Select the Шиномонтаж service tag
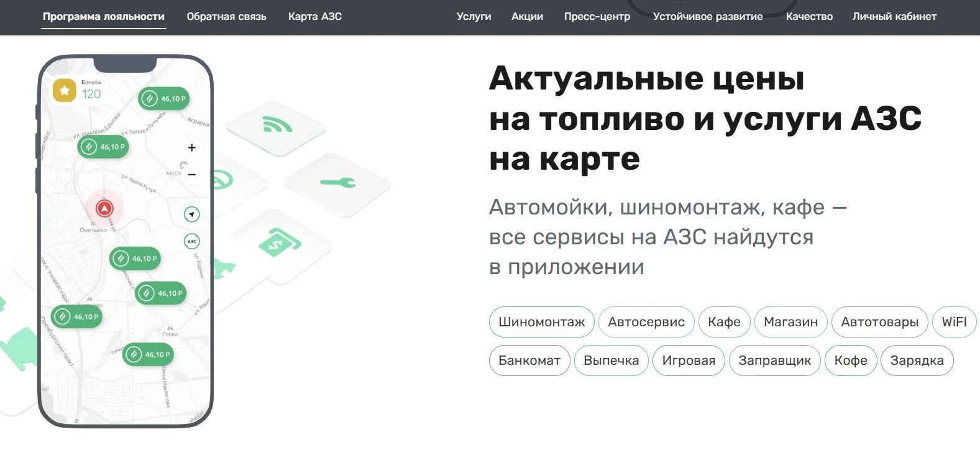Screen dimensions: 980x473 click(541, 322)
